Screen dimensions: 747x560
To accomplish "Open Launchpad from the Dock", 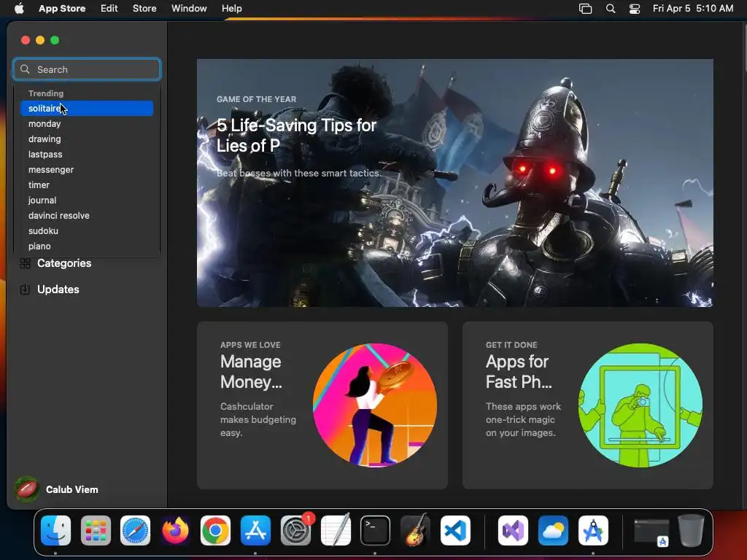I will (96, 530).
